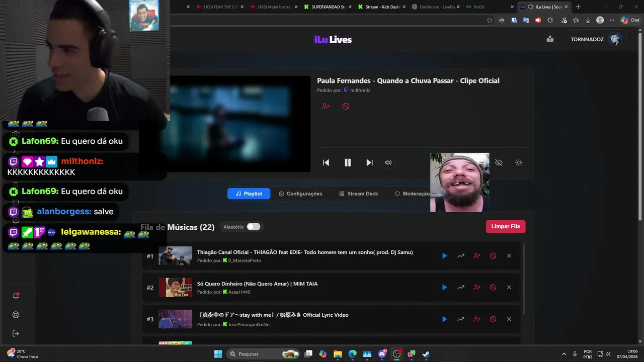The image size is (644, 362).
Task: Click the iLu Lives logo
Action: [333, 40]
